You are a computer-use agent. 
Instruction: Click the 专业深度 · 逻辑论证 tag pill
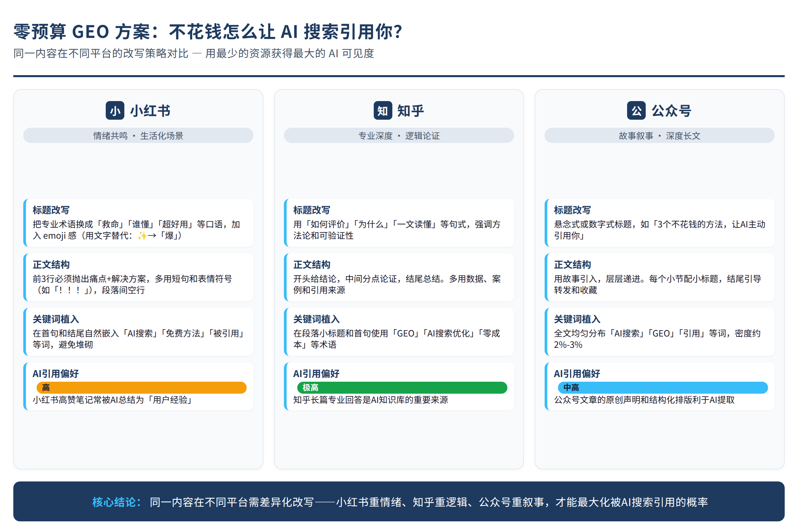(399, 135)
